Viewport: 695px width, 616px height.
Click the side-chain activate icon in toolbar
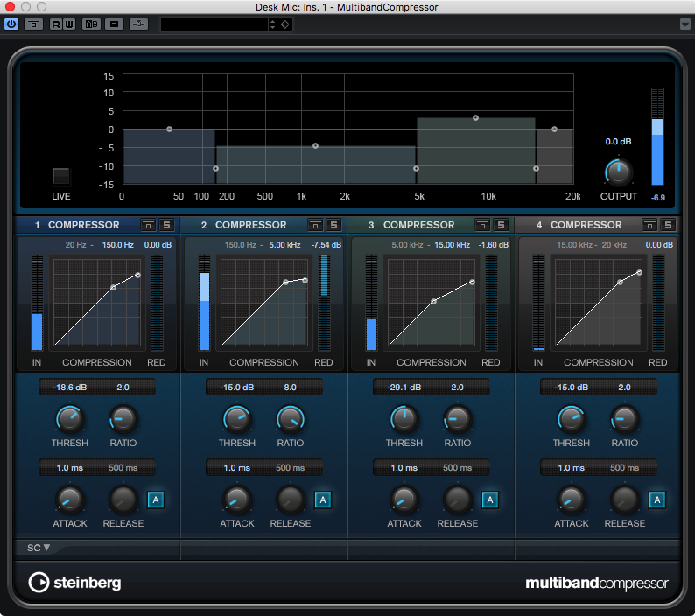point(138,24)
